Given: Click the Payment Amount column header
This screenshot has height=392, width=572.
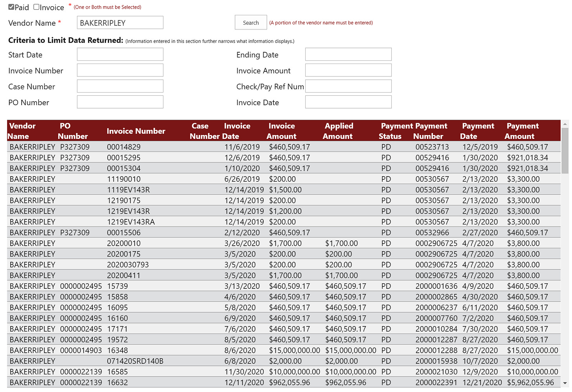Looking at the screenshot, I should pos(522,131).
